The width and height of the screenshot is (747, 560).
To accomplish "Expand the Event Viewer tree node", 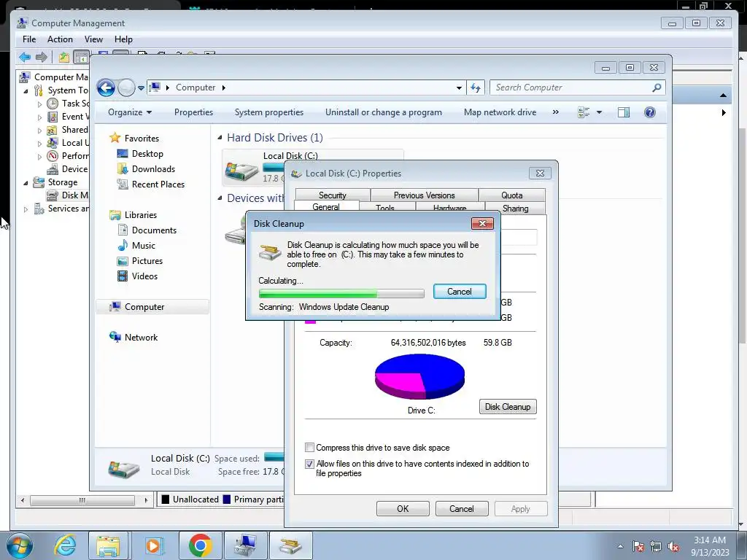I will pyautogui.click(x=39, y=117).
